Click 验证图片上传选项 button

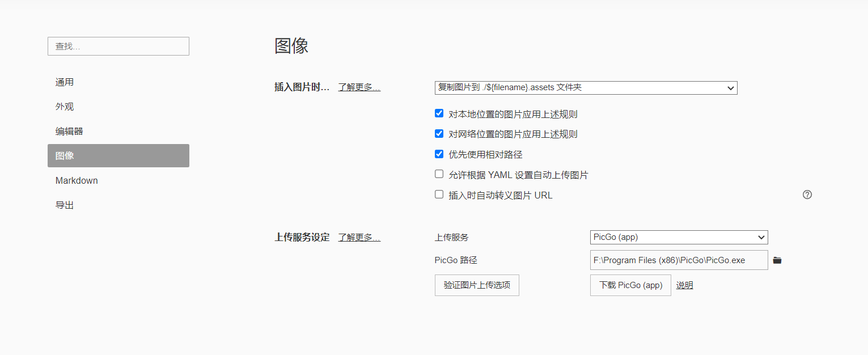point(477,285)
